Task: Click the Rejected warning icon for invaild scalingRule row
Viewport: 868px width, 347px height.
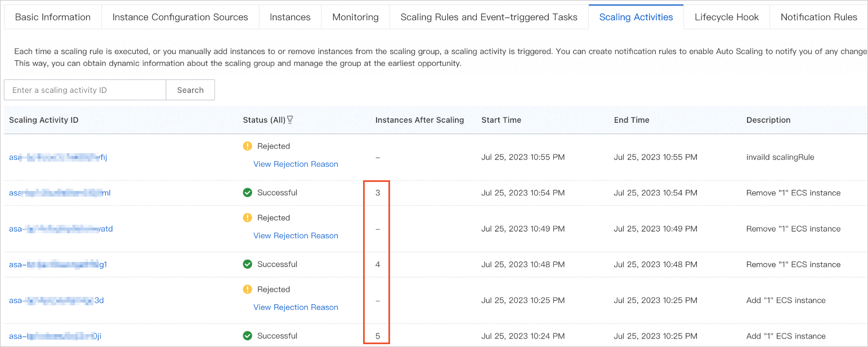Action: (247, 146)
